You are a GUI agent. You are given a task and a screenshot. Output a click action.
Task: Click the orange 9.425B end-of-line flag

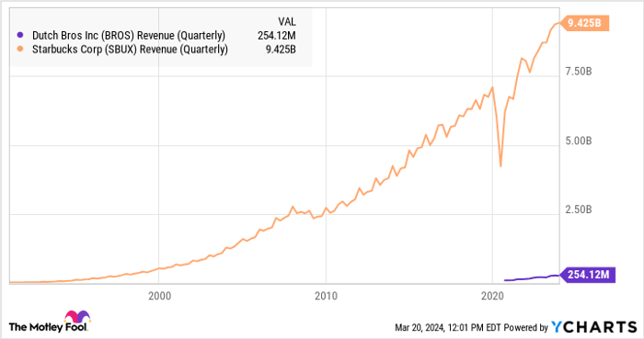coord(584,23)
